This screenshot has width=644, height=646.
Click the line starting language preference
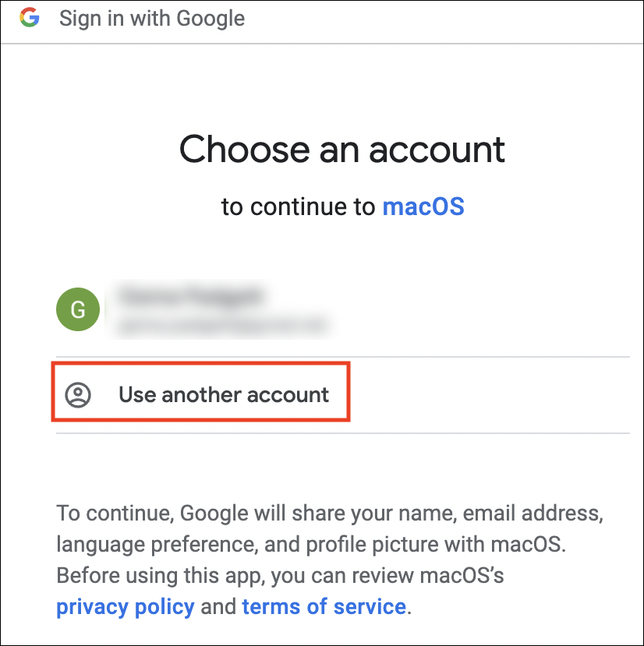pos(311,544)
